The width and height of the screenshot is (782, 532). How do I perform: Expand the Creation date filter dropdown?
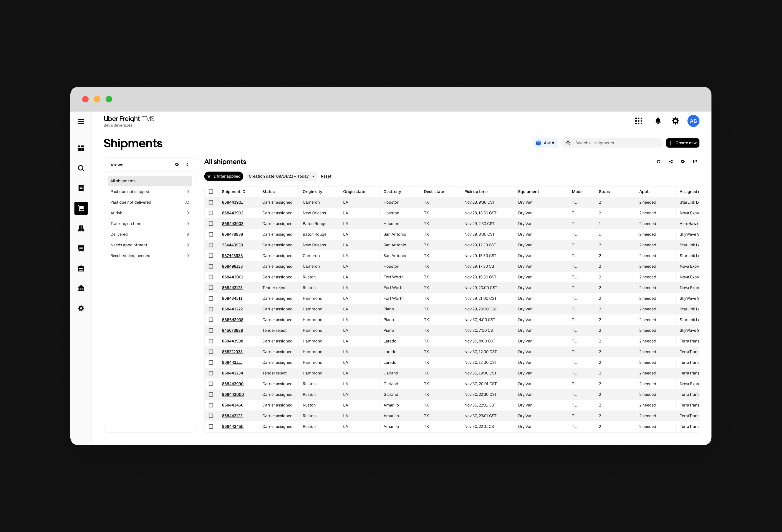pos(282,176)
